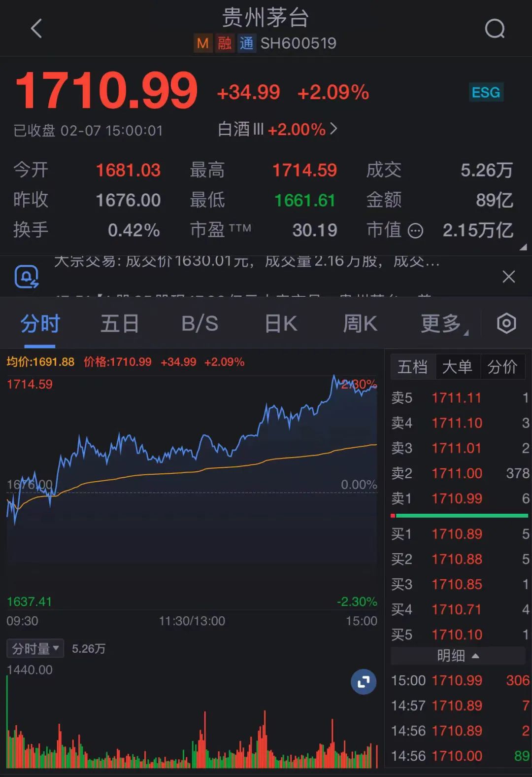Select the 分价 tab
532x777 pixels.
click(502, 367)
